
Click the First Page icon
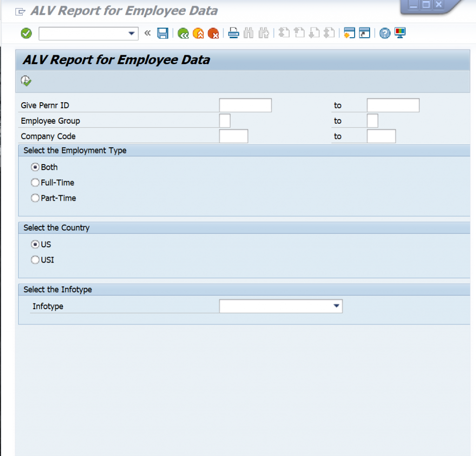coord(284,33)
